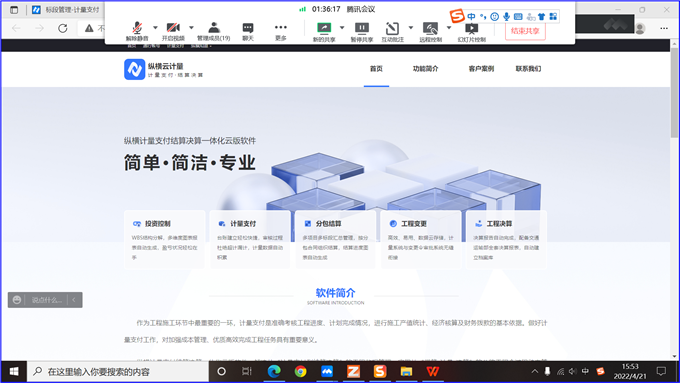This screenshot has height=384, width=680.
Task: Open the orange Z app on taskbar
Action: (353, 371)
